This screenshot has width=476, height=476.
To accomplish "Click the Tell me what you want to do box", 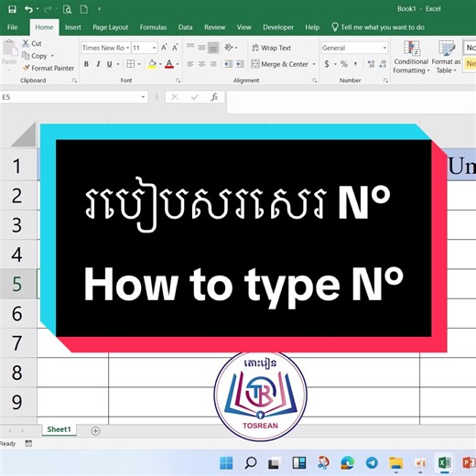I will pyautogui.click(x=378, y=27).
